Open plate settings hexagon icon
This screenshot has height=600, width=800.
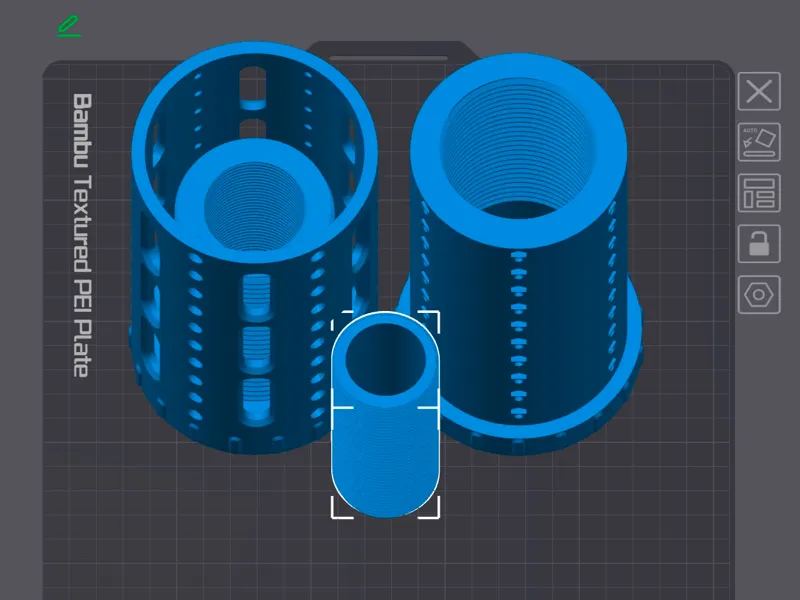(759, 295)
